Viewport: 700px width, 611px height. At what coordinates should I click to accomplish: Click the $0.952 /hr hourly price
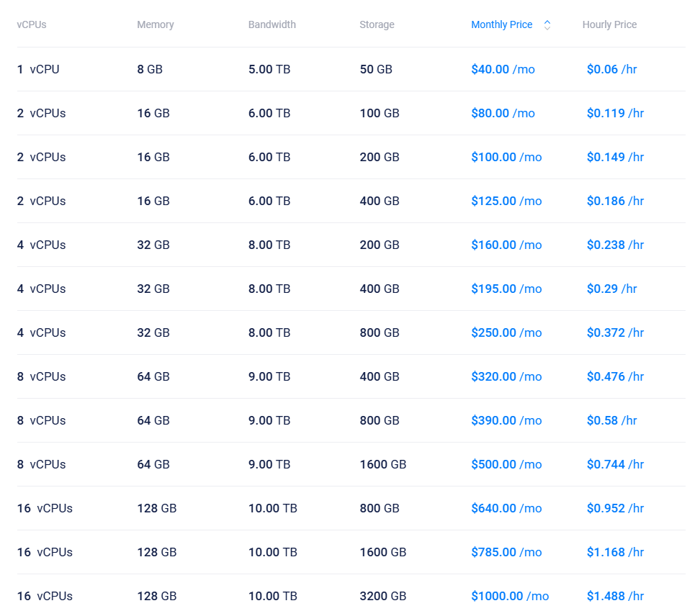(x=615, y=509)
